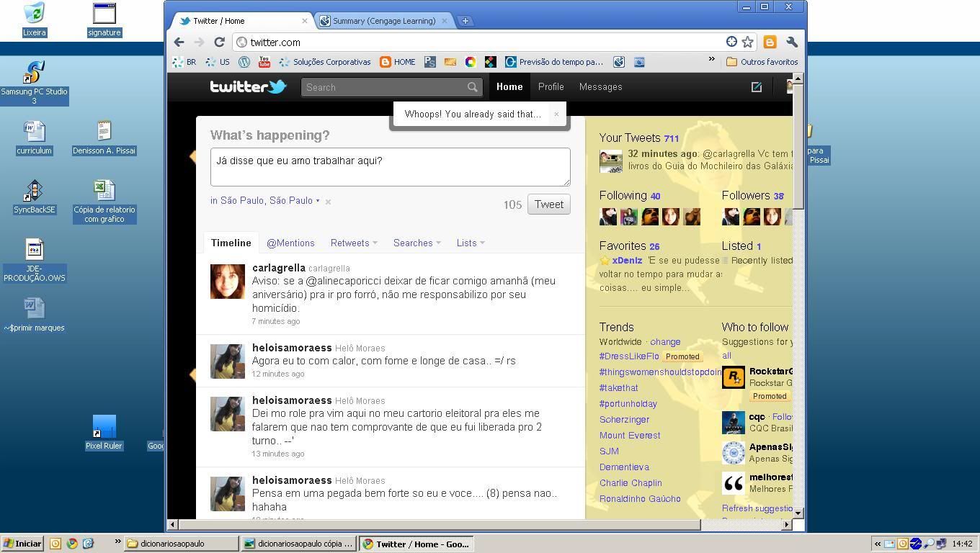
Task: Select 'Cópia de relatorio com grafico' desktop file
Action: click(x=104, y=202)
